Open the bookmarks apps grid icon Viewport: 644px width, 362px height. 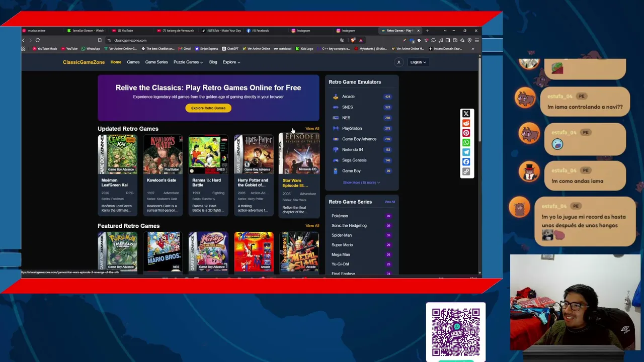click(x=23, y=49)
